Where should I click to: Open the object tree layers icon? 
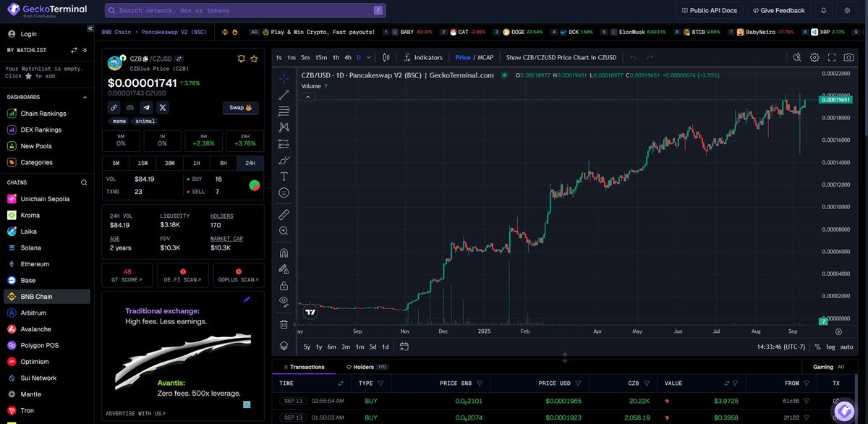coord(284,346)
